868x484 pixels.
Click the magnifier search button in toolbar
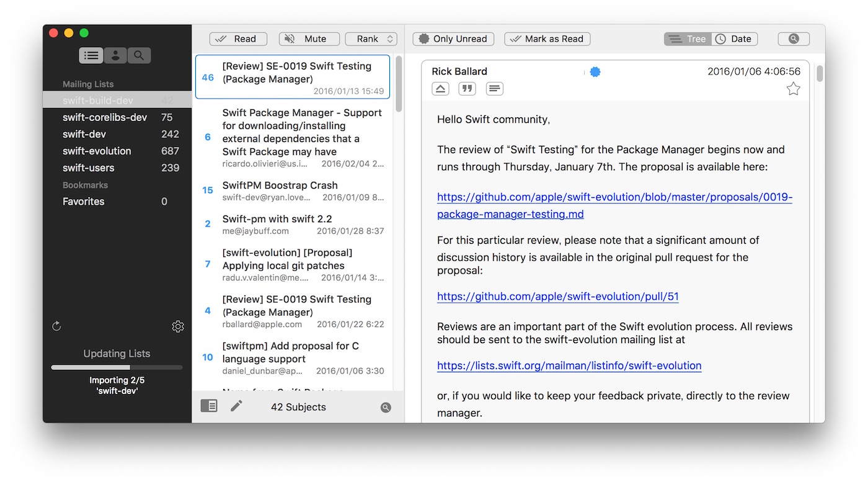point(794,39)
